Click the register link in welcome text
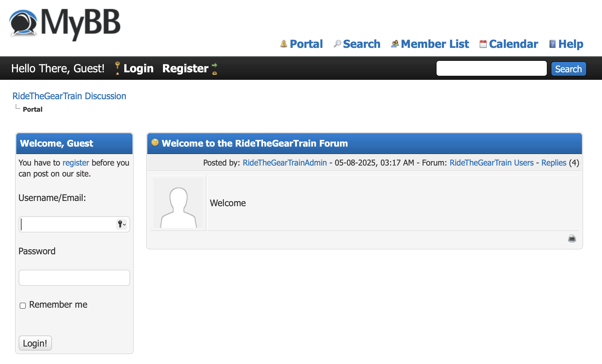 point(76,163)
